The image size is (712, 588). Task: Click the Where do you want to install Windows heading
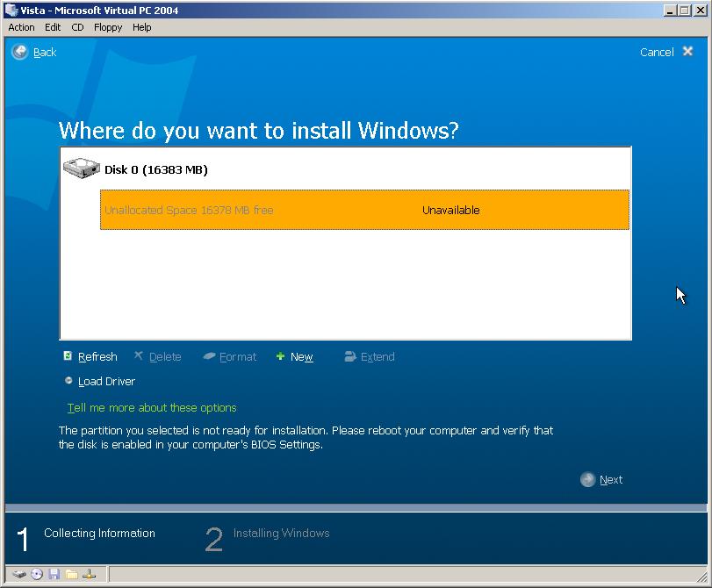258,131
